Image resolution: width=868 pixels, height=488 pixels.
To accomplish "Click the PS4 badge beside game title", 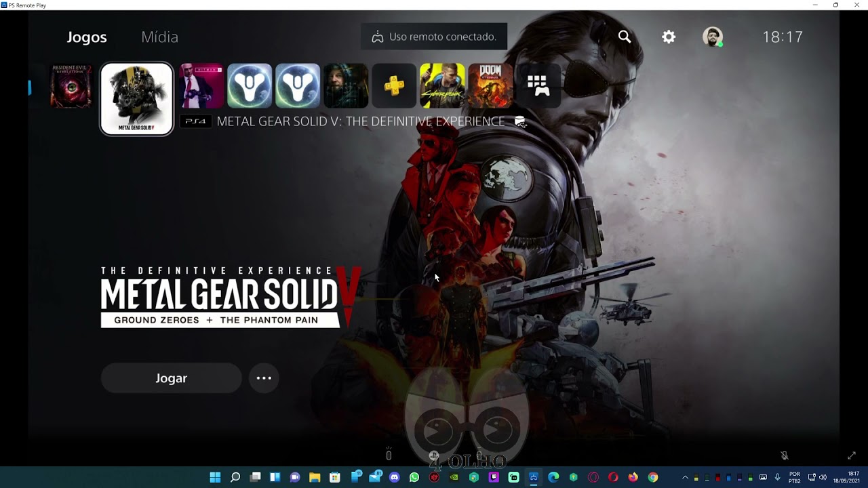I will (196, 121).
